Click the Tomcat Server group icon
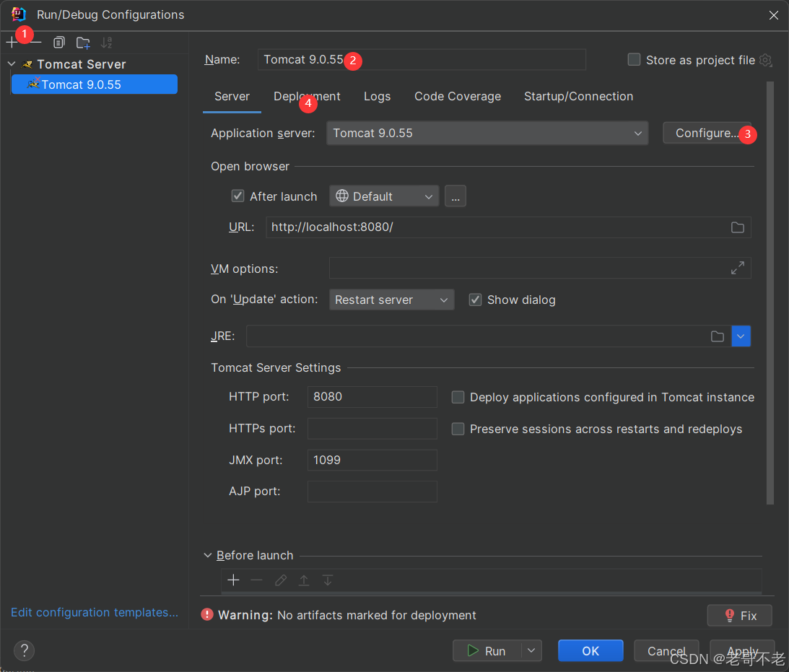 [x=27, y=64]
